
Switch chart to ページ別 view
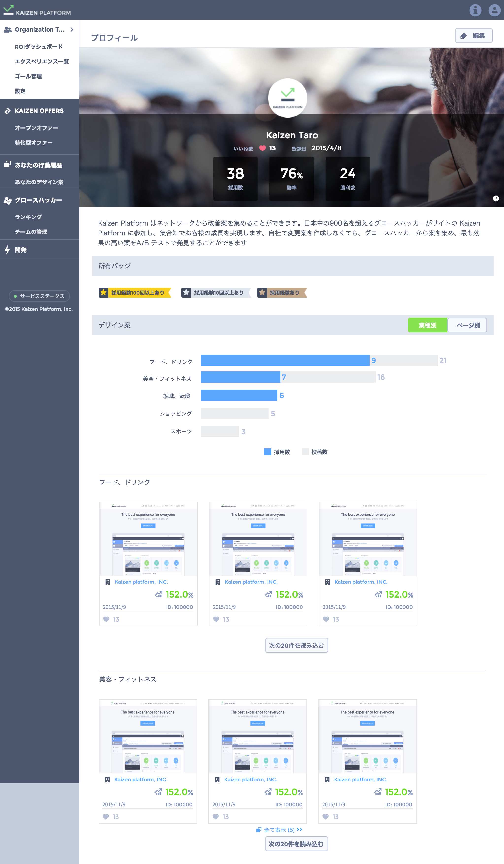467,325
